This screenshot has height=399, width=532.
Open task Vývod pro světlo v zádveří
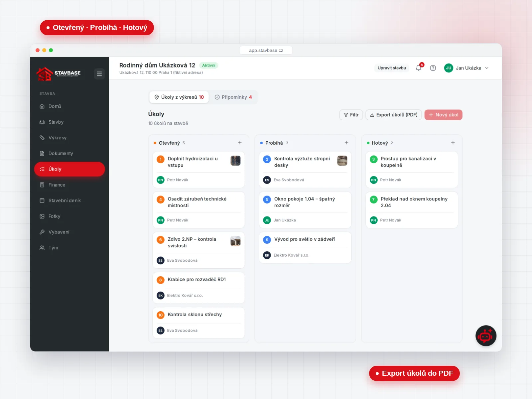click(305, 248)
